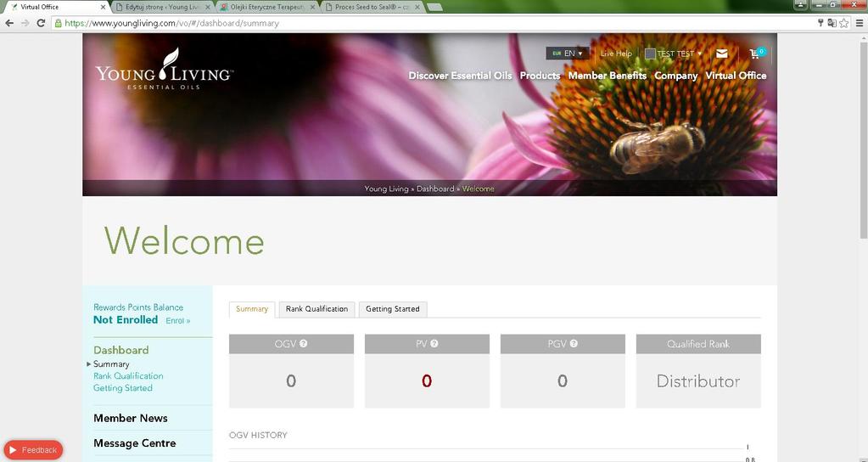The width and height of the screenshot is (868, 462).
Task: Open the Member Benefits menu
Action: pyautogui.click(x=608, y=76)
